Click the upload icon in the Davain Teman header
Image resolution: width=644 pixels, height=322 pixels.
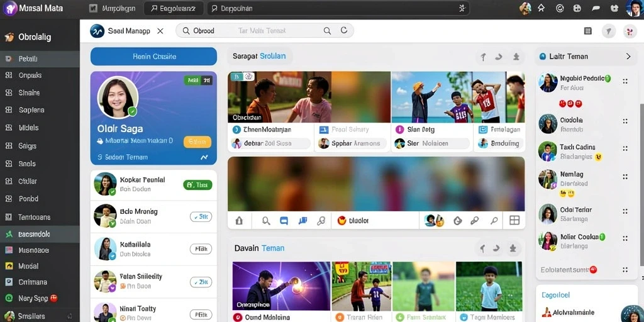tap(482, 248)
